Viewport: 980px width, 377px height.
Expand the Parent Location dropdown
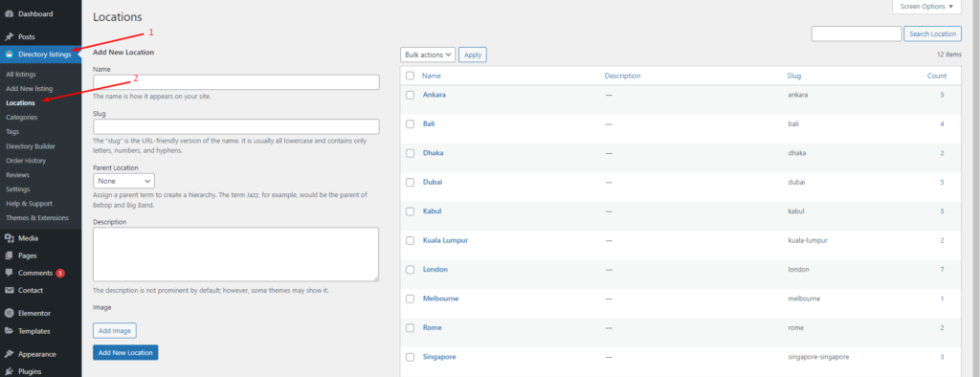coord(123,181)
